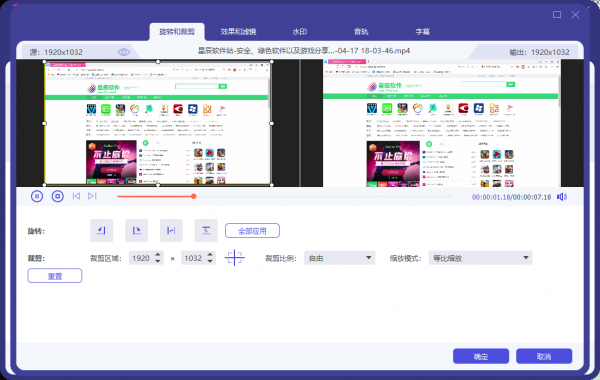Image resolution: width=600 pixels, height=380 pixels.
Task: Center the crop area crosshair icon
Action: [x=234, y=258]
